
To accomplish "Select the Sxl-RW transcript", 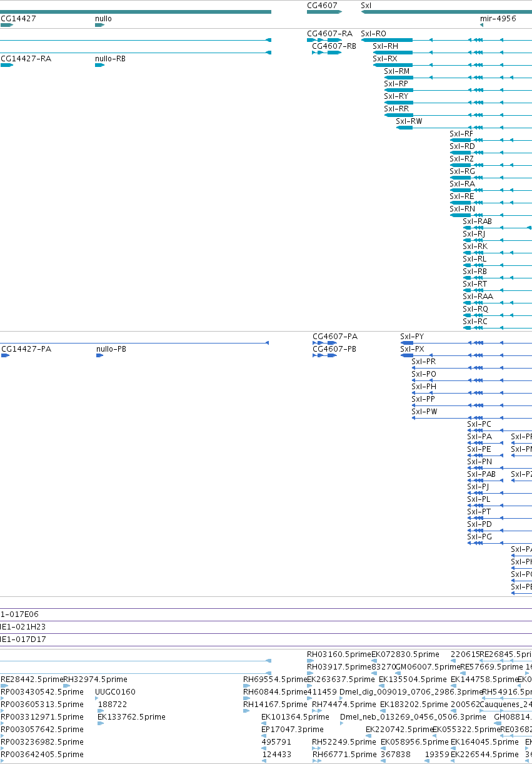I will [409, 121].
